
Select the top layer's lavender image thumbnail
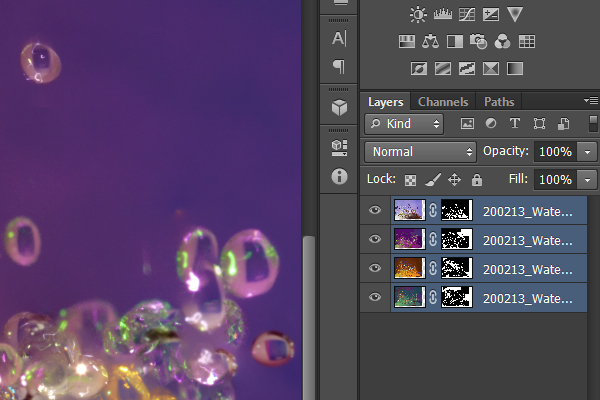tap(410, 210)
